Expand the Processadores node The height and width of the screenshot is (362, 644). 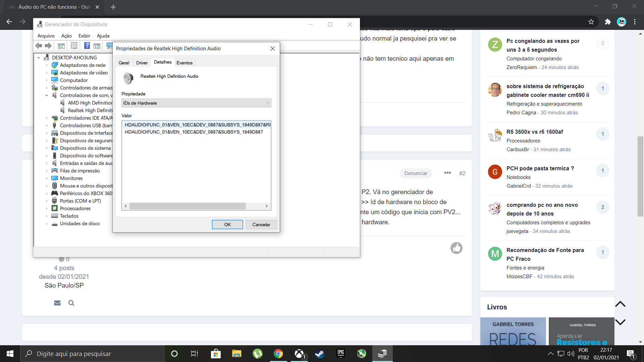coord(47,208)
